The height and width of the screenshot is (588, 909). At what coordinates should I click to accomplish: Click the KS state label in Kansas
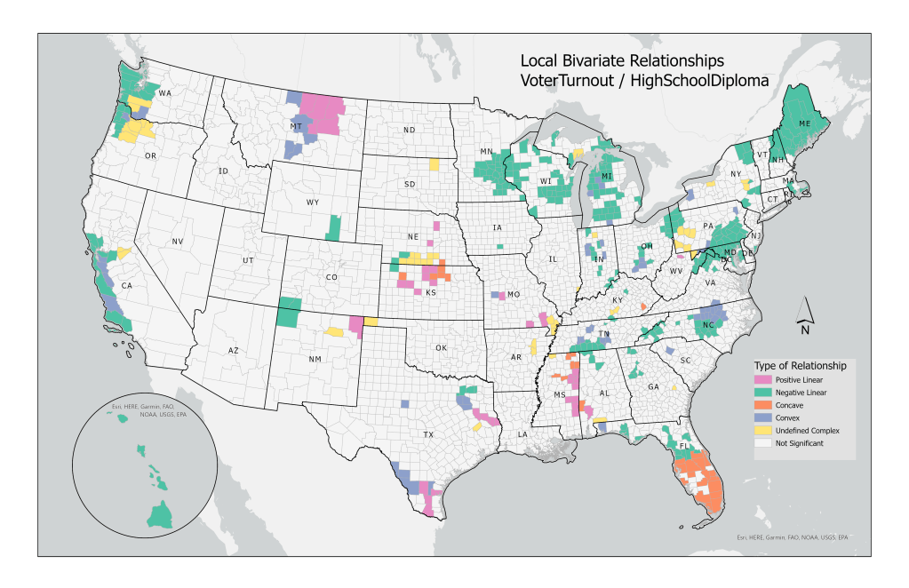pos(430,293)
